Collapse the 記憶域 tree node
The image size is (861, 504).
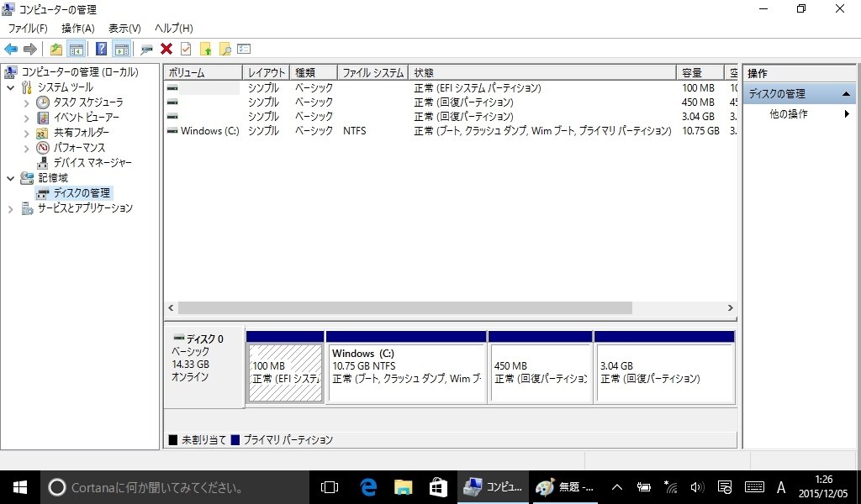pyautogui.click(x=10, y=178)
